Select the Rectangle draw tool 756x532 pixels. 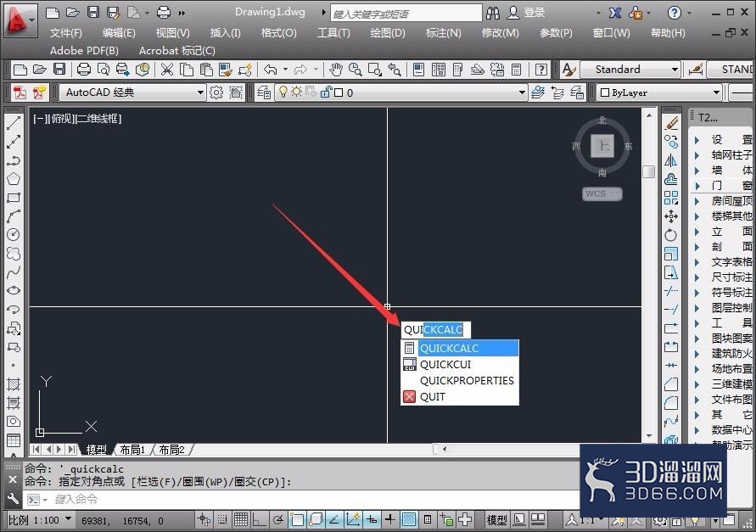click(x=14, y=198)
